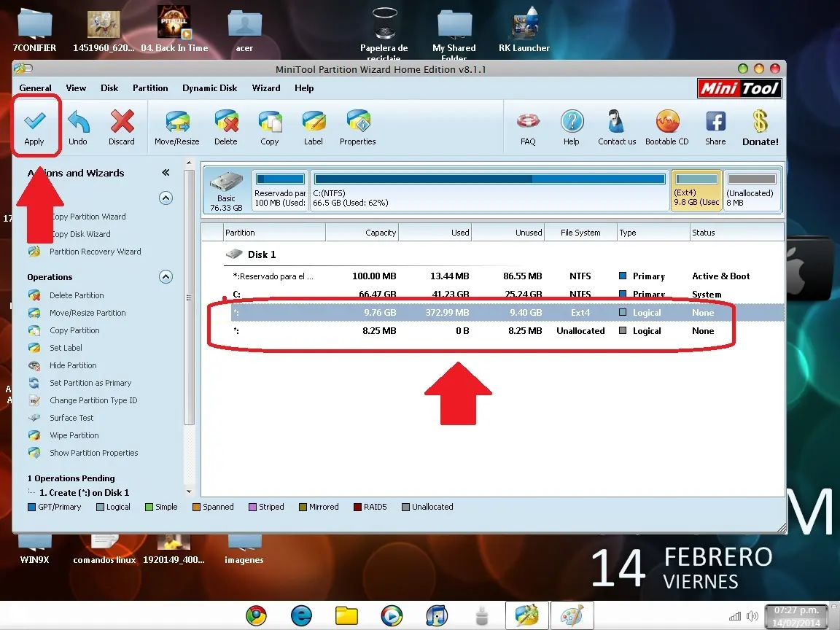
Task: Choose Move/Resize Partition in Operations
Action: coord(87,313)
